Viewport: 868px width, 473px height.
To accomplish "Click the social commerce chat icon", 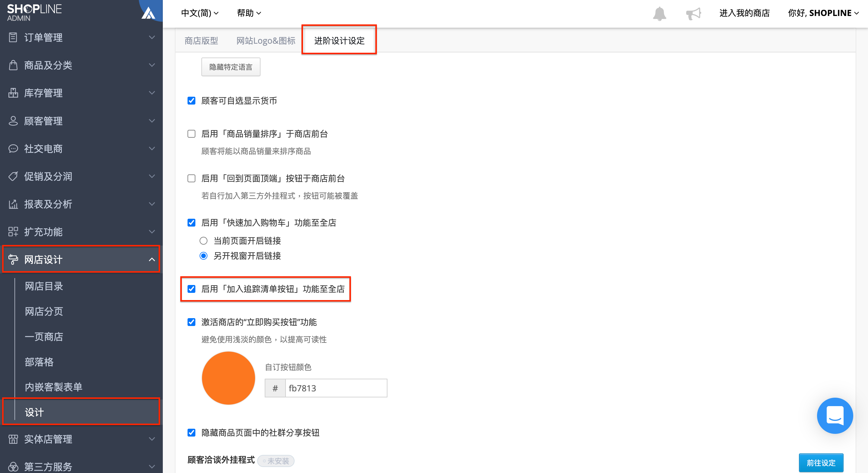I will coord(13,149).
